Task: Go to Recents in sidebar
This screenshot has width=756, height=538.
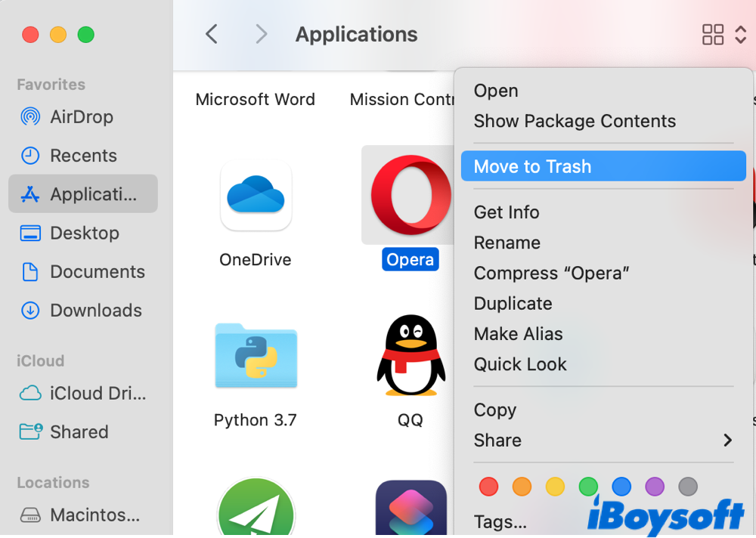Action: click(82, 156)
